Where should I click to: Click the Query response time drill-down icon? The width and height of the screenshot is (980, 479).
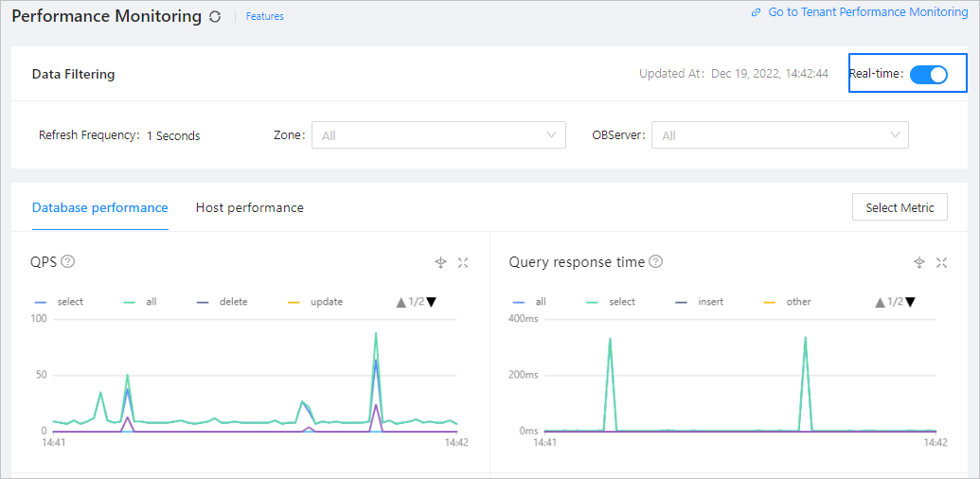coord(918,263)
